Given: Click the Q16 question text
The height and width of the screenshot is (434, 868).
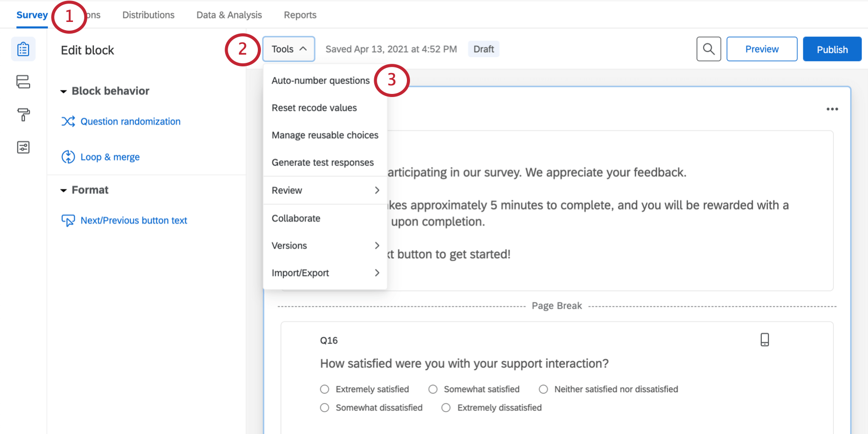Looking at the screenshot, I should [x=464, y=364].
